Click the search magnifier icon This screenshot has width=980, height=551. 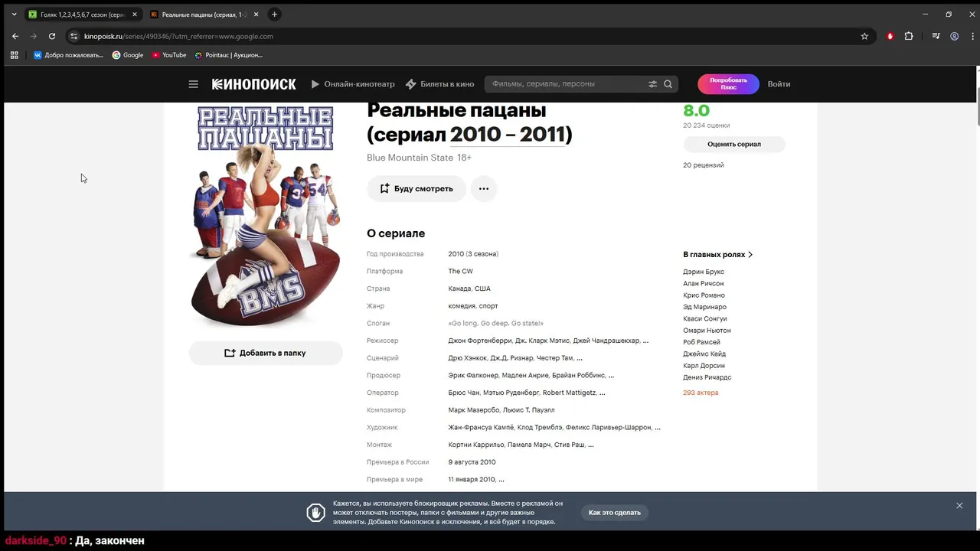tap(668, 84)
